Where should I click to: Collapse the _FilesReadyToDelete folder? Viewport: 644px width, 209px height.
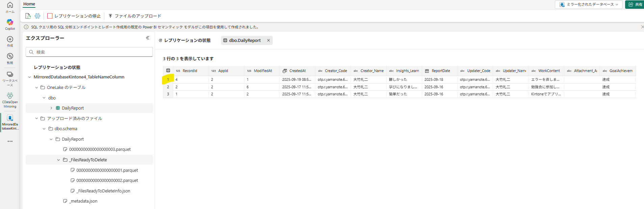(58, 160)
